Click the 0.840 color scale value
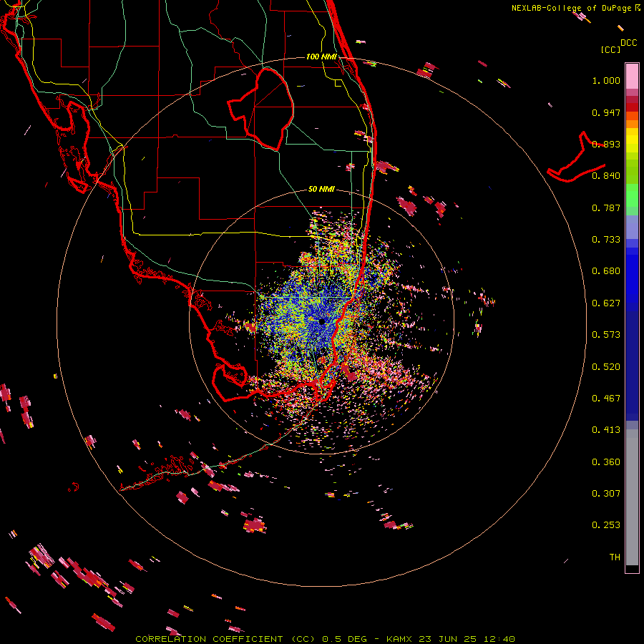The width and height of the screenshot is (644, 644). pos(606,176)
